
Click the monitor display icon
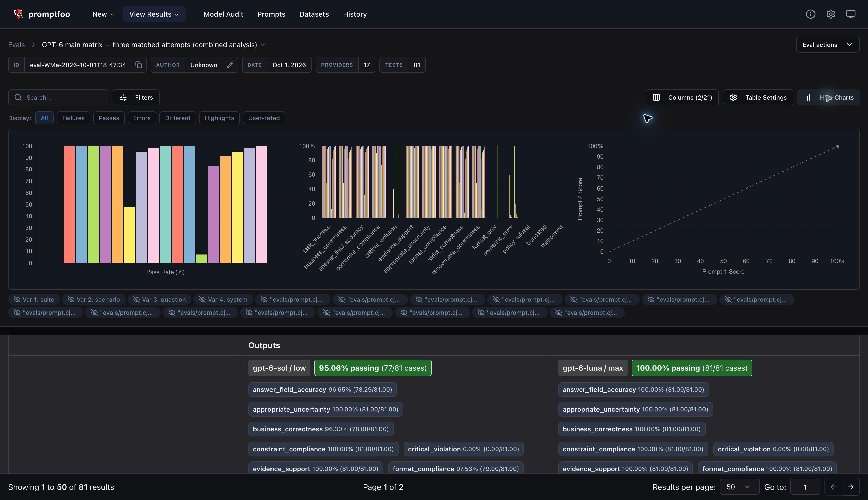pos(850,14)
